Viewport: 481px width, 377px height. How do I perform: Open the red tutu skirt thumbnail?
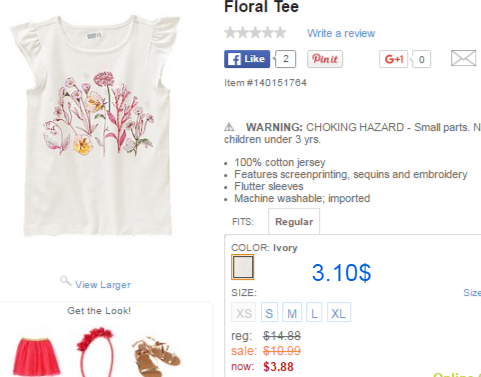click(x=36, y=357)
